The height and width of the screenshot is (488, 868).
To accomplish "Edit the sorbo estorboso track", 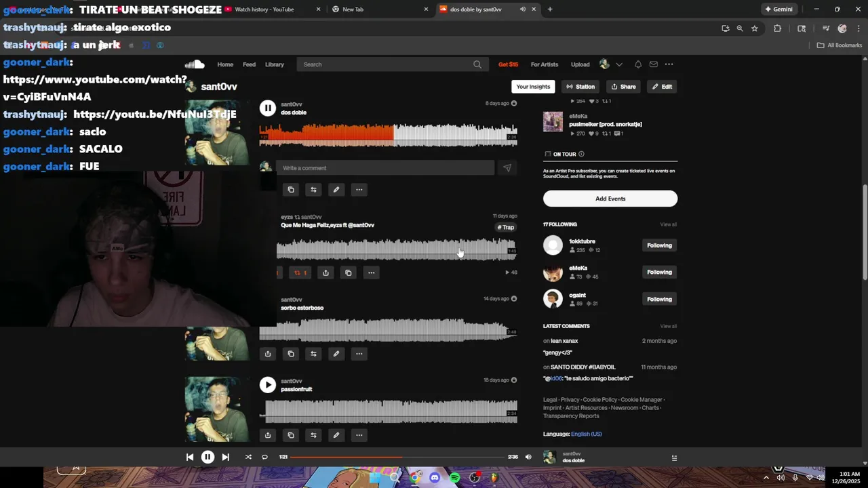I will tap(336, 354).
